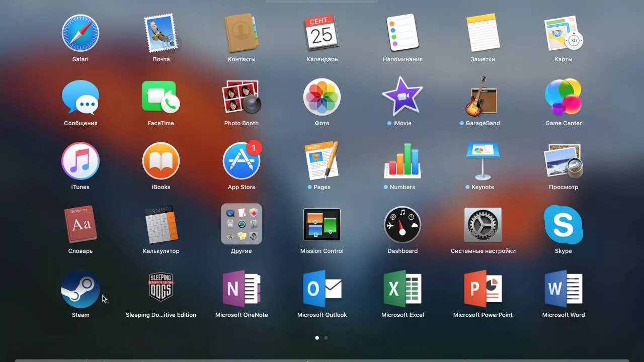
Task: Launch the Почта mail app
Action: (161, 33)
